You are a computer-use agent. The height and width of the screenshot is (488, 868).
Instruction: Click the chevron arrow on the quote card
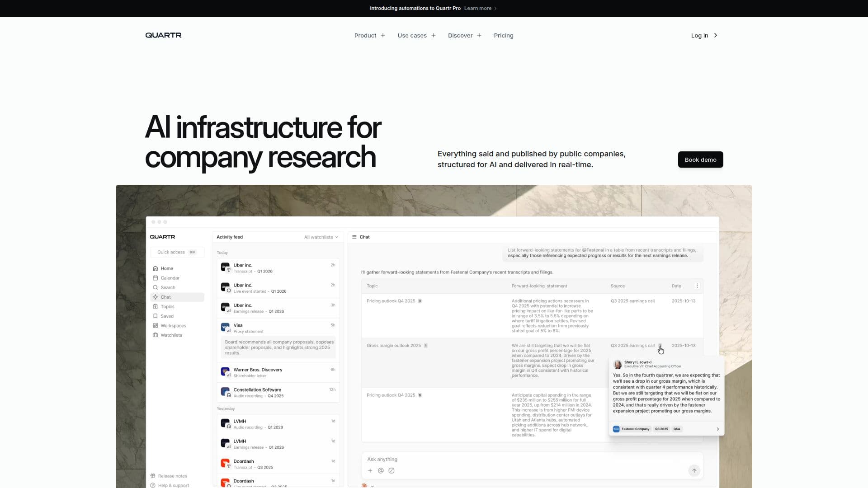(717, 429)
